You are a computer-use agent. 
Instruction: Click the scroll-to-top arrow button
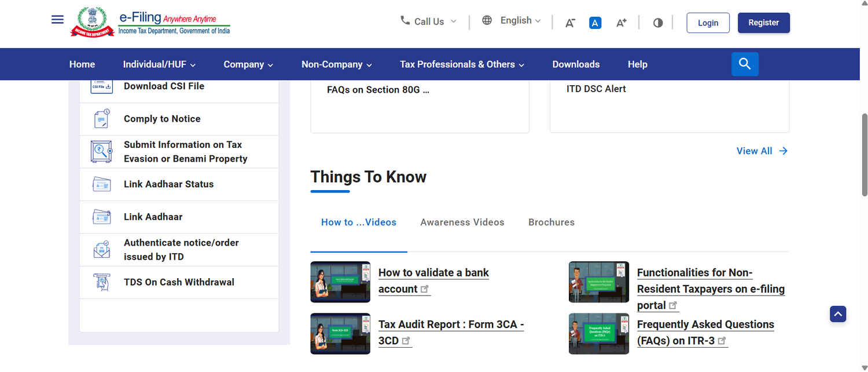coord(838,313)
